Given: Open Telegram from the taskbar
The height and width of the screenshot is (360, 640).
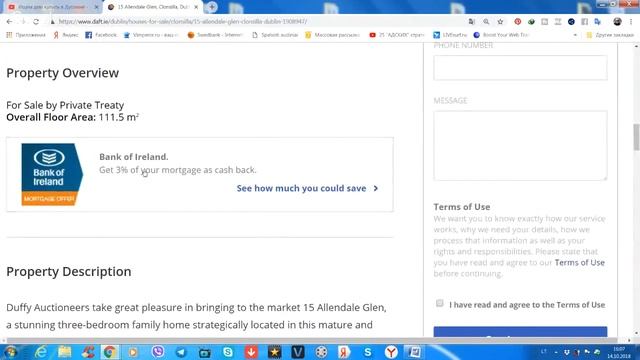Looking at the screenshot, I should pos(180,352).
